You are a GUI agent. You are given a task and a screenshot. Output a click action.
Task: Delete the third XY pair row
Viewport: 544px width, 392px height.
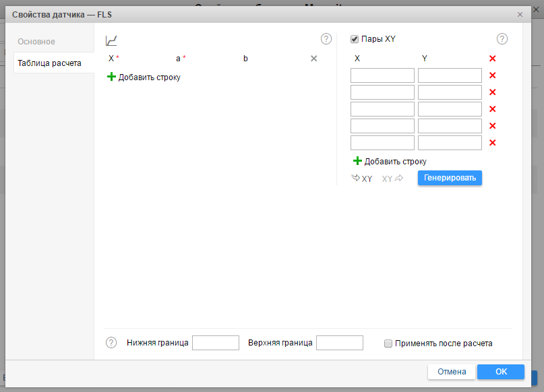(x=492, y=109)
